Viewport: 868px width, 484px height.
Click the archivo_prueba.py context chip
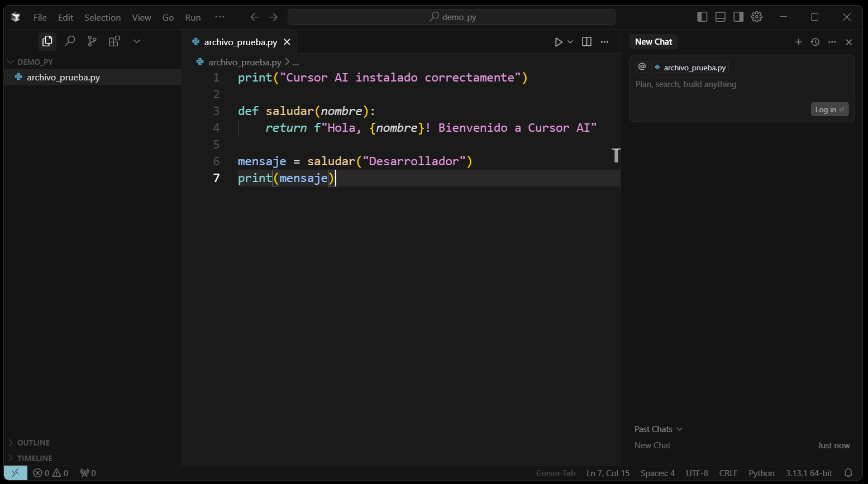click(690, 68)
